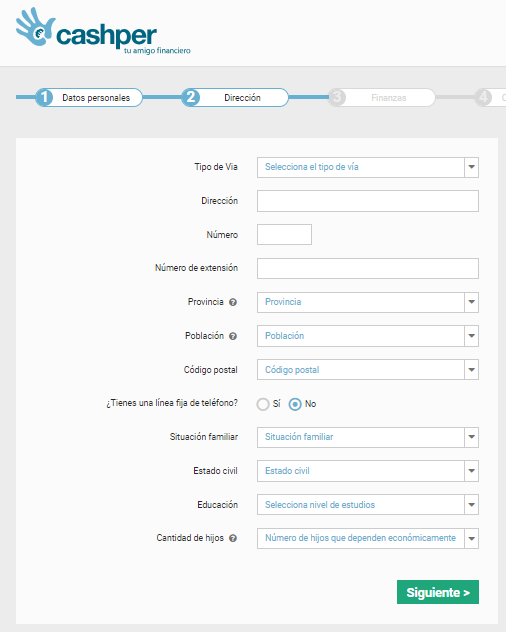Click step 3 number circle

[x=337, y=98]
